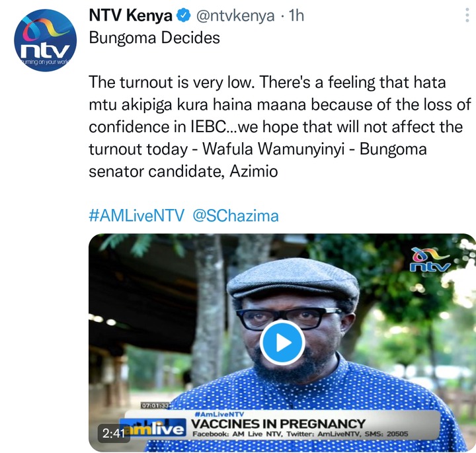Open the three-dot tweet options menu
This screenshot has width=476, height=453.
click(467, 15)
